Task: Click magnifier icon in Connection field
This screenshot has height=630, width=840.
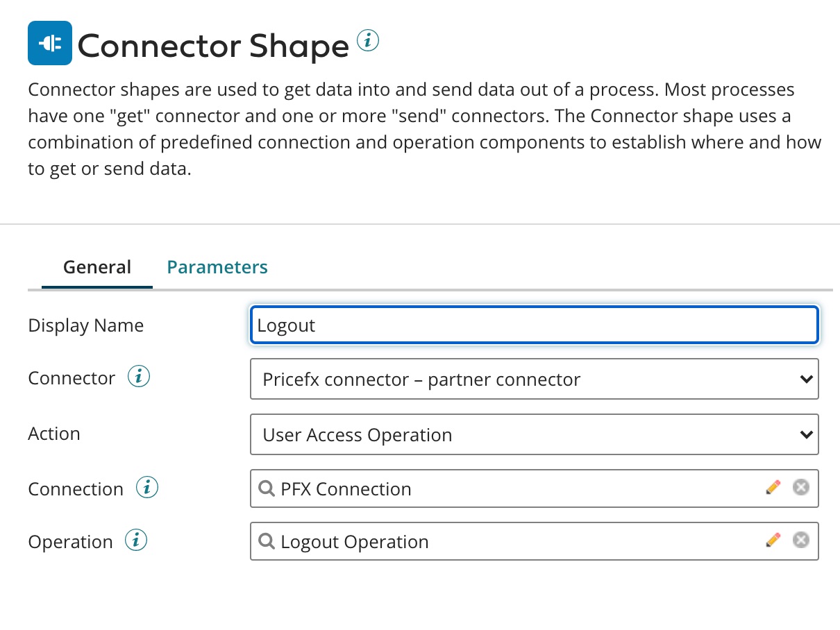Action: coord(267,488)
